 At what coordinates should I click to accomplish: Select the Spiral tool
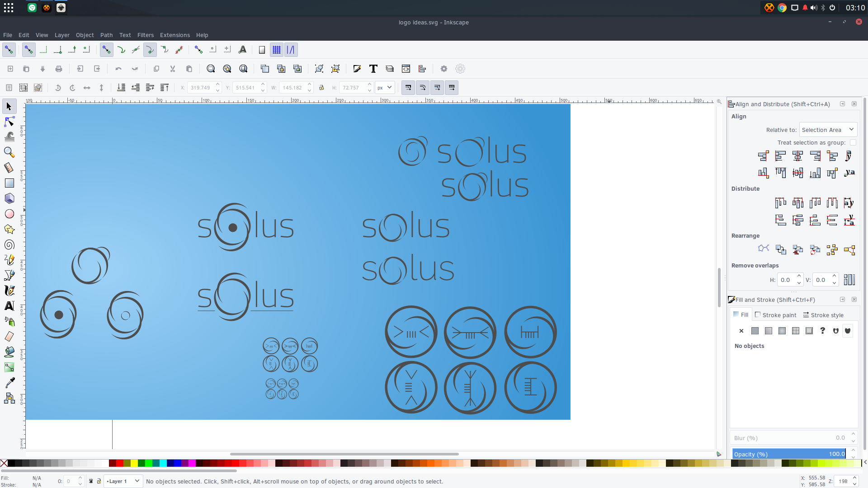pos(9,244)
